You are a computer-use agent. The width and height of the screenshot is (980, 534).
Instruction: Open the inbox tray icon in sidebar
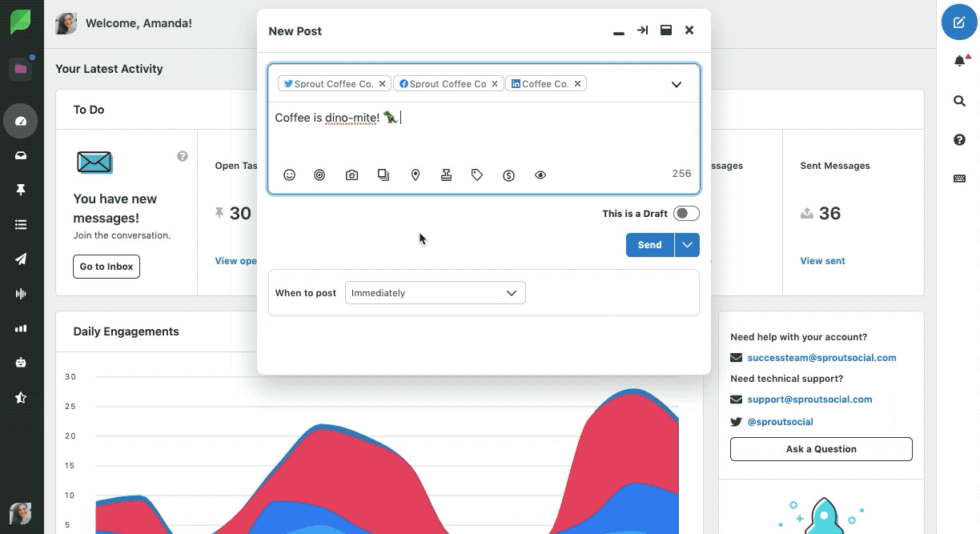[21, 156]
